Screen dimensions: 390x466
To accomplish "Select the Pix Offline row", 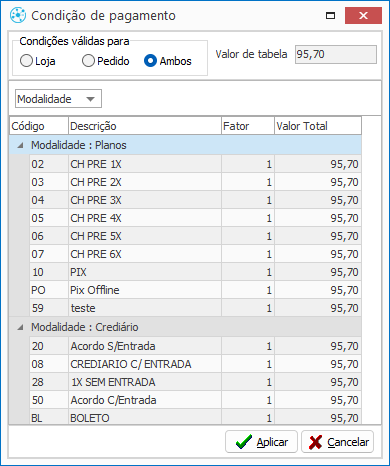I will (195, 290).
